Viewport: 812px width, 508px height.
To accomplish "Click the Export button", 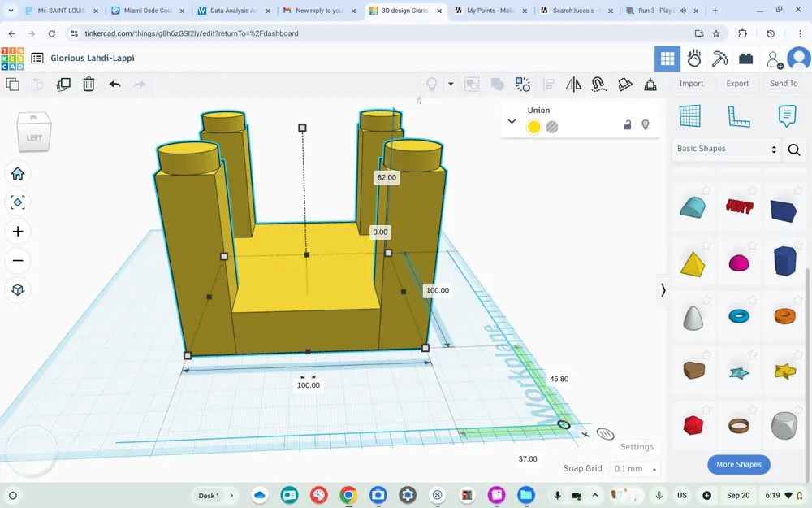I will coord(737,84).
